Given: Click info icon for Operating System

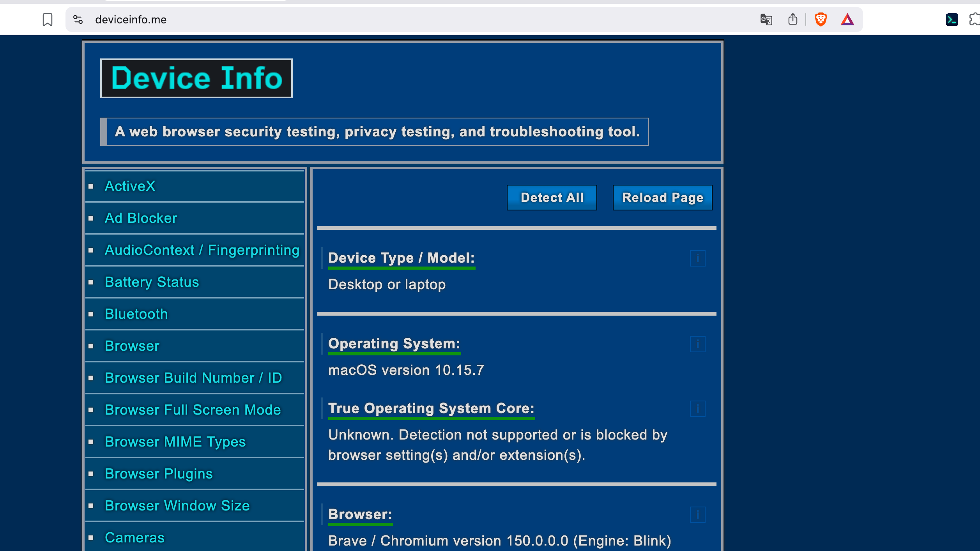Looking at the screenshot, I should tap(697, 344).
